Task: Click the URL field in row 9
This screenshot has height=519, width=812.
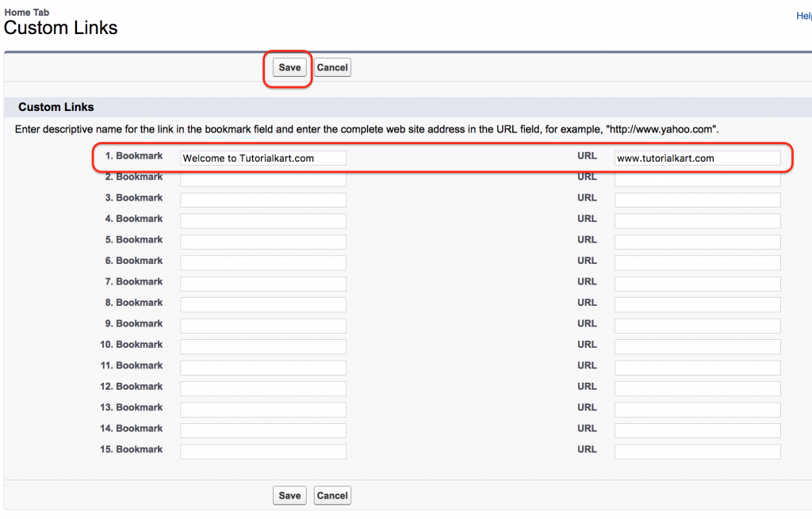Action: [x=698, y=326]
